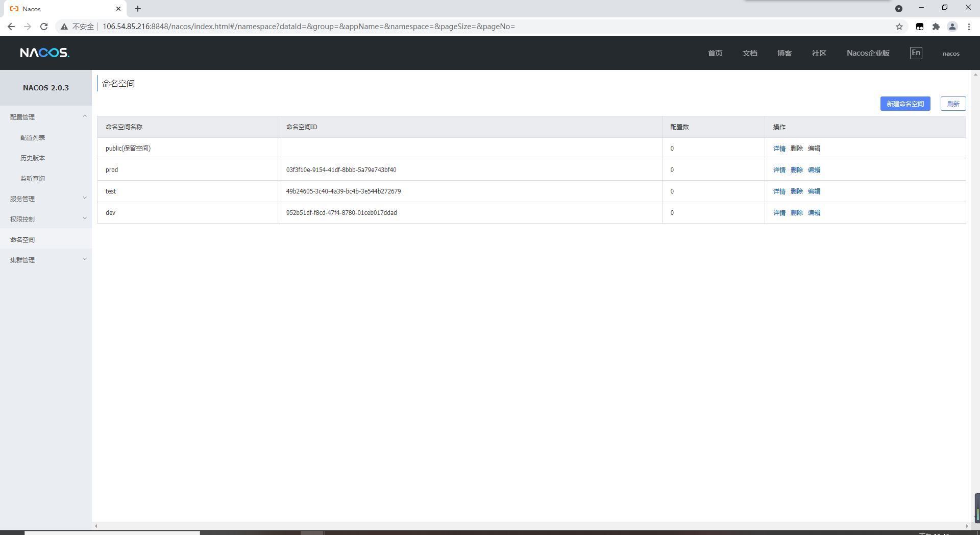980x535 pixels.
Task: Delete the prod namespace
Action: click(797, 170)
